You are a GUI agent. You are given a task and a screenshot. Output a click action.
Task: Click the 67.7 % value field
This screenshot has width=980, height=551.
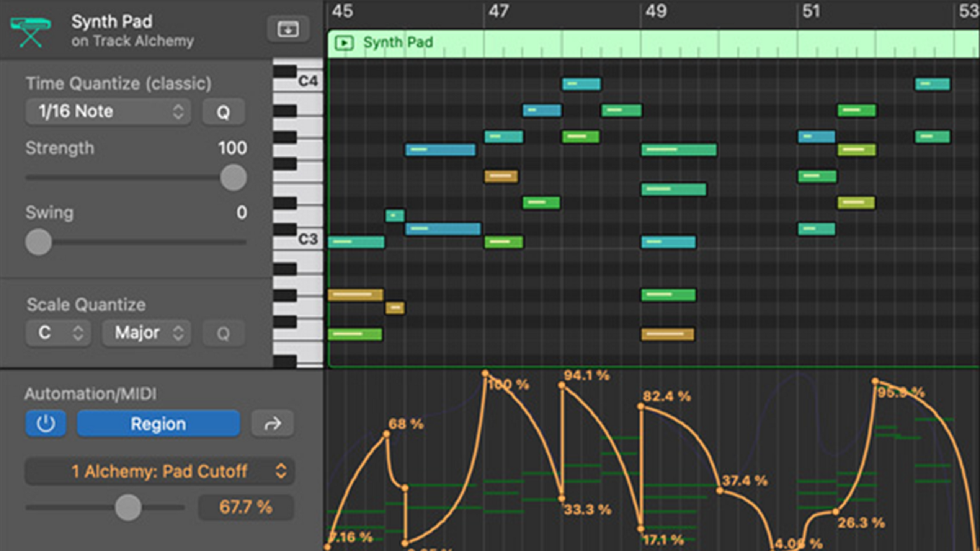coord(246,507)
